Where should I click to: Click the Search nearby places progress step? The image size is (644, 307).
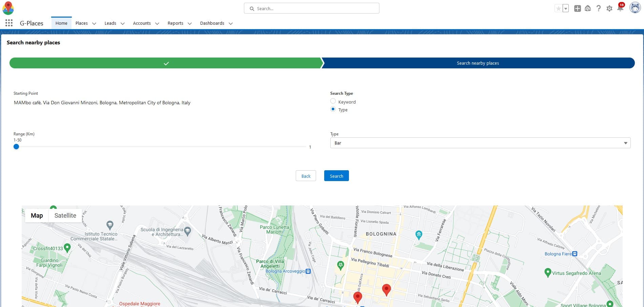click(x=478, y=63)
